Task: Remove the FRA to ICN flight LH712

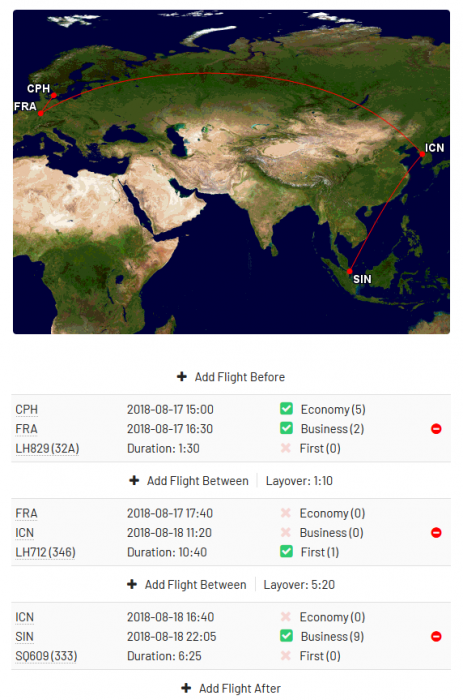Action: [436, 533]
